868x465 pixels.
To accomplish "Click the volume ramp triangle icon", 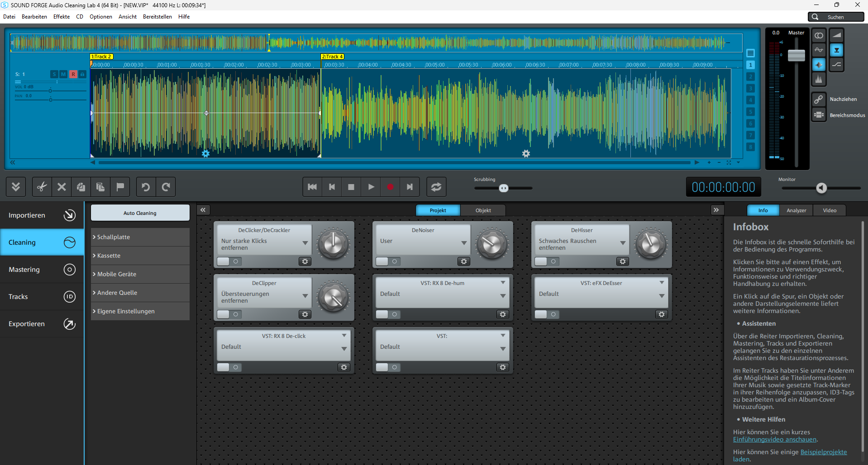I will [836, 35].
